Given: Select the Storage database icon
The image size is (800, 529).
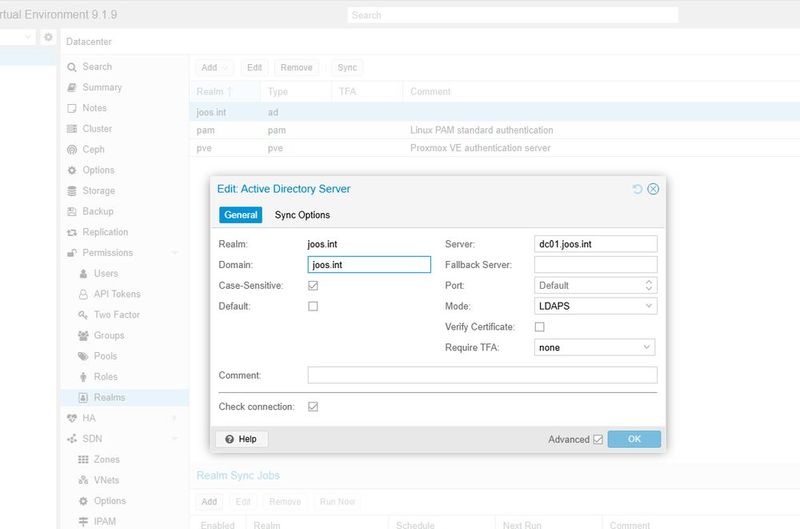Looking at the screenshot, I should click(x=72, y=191).
